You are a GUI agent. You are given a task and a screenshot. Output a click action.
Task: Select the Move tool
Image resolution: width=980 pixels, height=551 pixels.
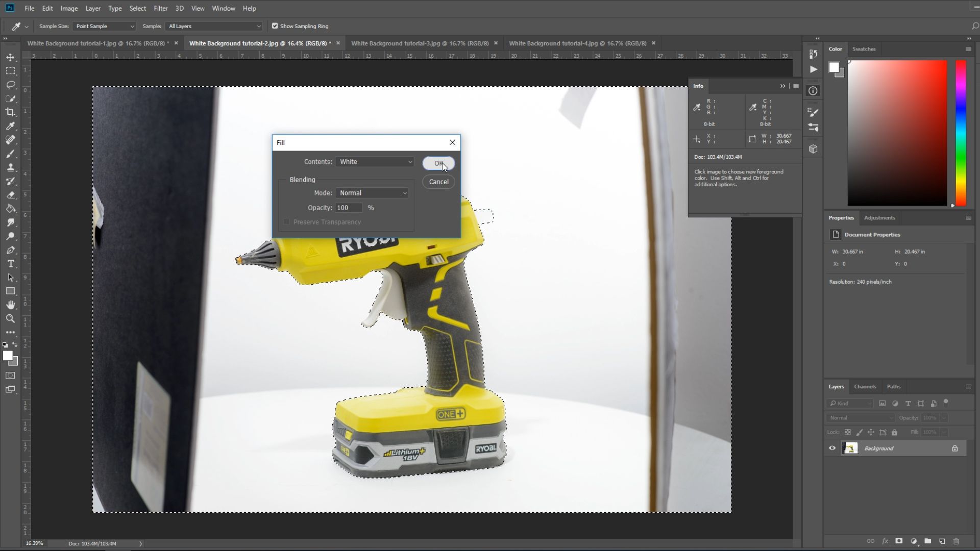click(10, 58)
